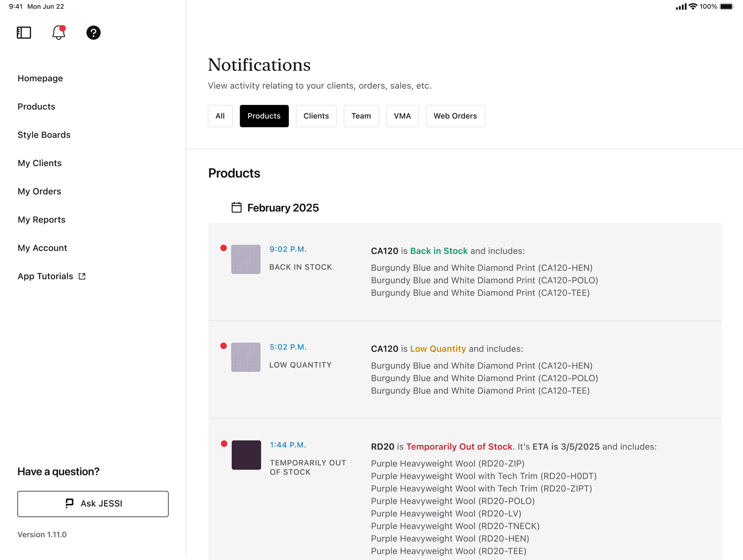743x560 pixels.
Task: Click the unread dot on the 9:02 P.M. notification
Action: (x=223, y=248)
